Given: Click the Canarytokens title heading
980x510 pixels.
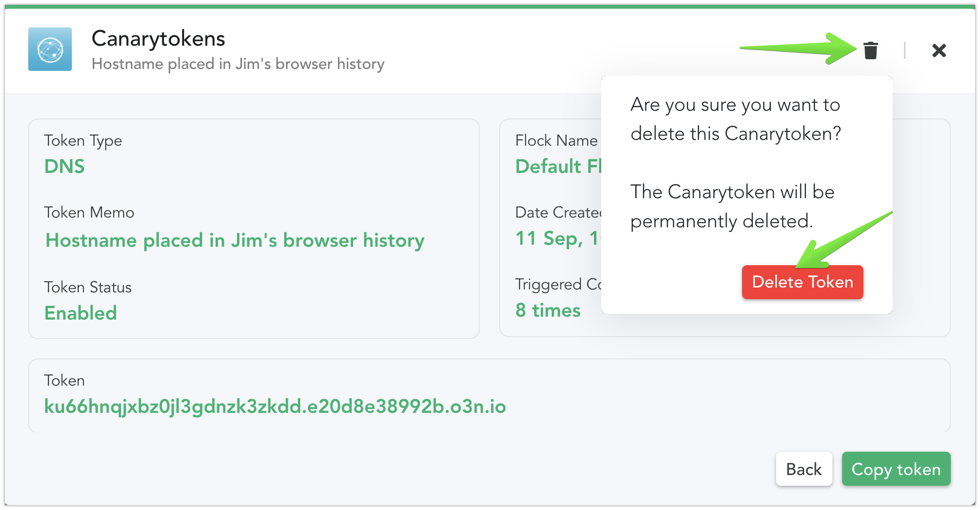Looking at the screenshot, I should point(158,38).
